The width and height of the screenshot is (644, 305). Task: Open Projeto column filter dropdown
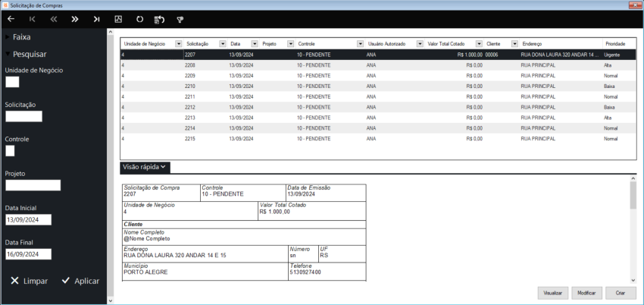(x=291, y=43)
